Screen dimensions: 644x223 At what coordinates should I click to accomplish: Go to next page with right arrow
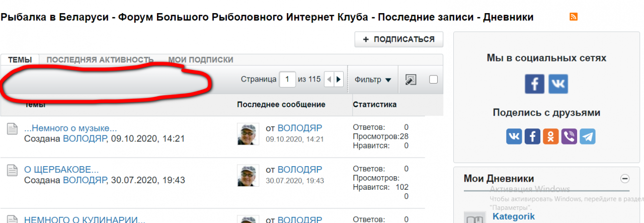click(339, 80)
